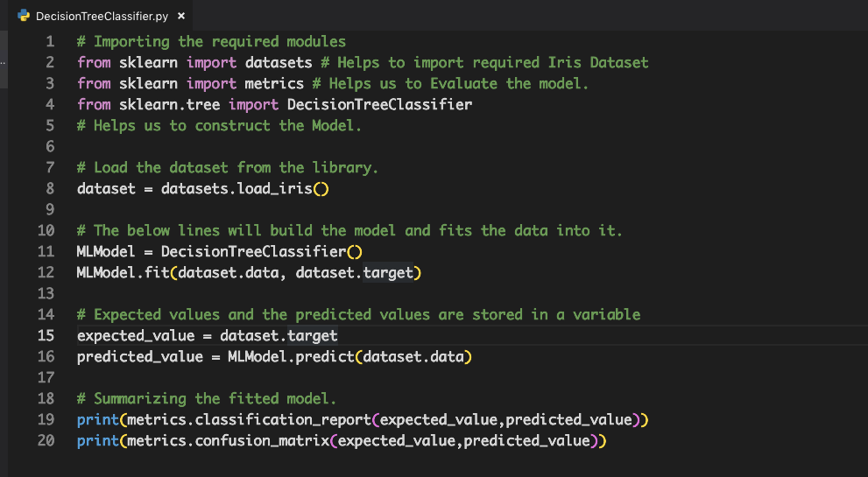Click the imported name datasets on line 2
This screenshot has height=477, width=868.
[279, 63]
